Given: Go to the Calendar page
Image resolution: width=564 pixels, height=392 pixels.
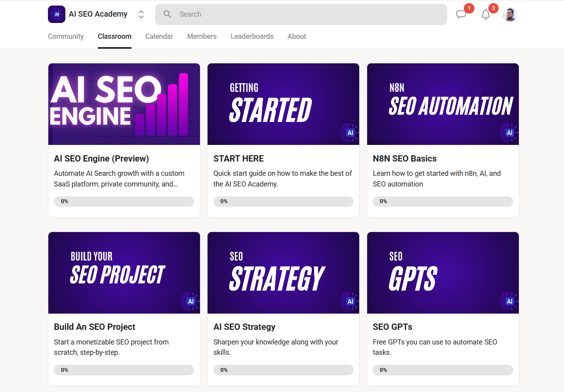Looking at the screenshot, I should [x=159, y=36].
